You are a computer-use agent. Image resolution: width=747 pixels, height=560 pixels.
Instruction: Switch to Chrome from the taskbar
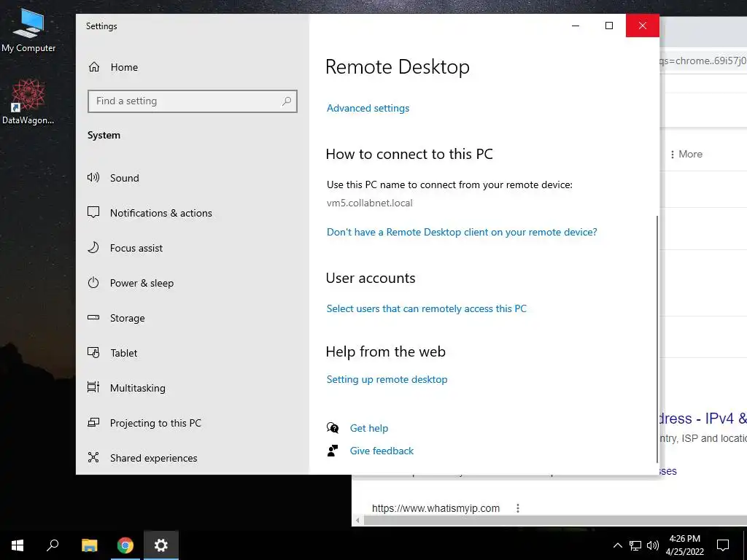pyautogui.click(x=125, y=545)
